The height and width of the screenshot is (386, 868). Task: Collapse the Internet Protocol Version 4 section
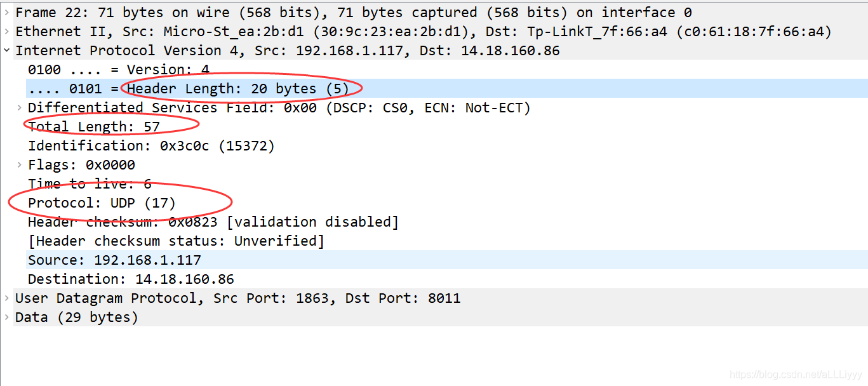point(6,51)
